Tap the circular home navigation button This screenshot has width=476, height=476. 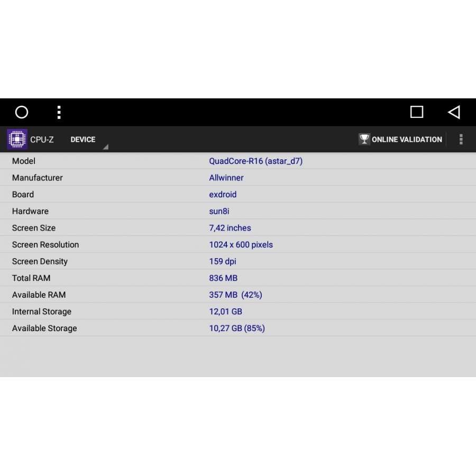point(22,112)
